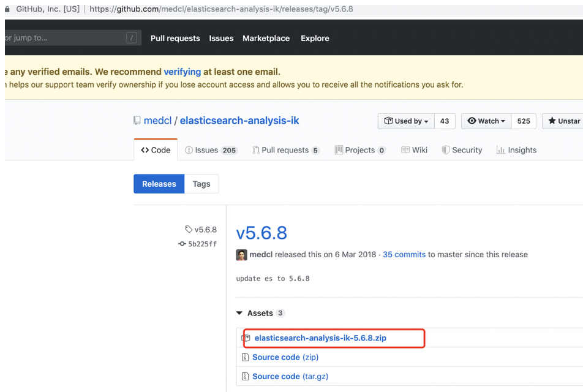583x392 pixels.
Task: Open the medcl owner link
Action: point(157,121)
